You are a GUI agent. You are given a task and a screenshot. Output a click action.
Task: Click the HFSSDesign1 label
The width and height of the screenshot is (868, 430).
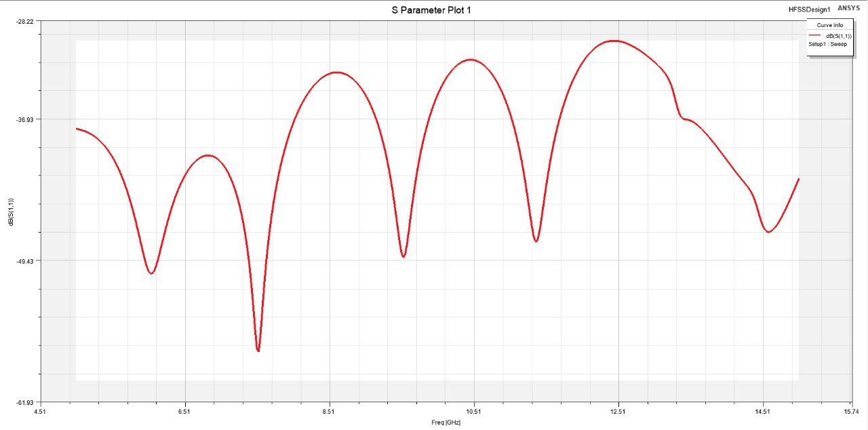tap(810, 9)
